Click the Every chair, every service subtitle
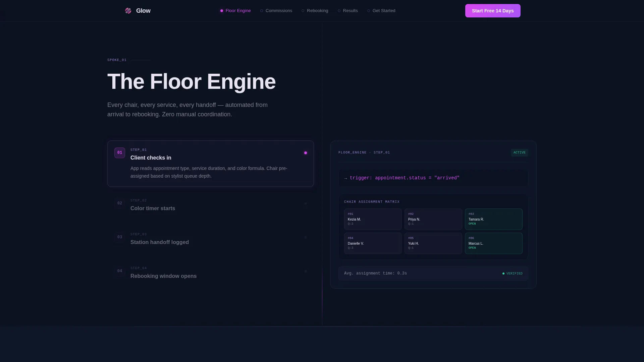 click(x=187, y=110)
